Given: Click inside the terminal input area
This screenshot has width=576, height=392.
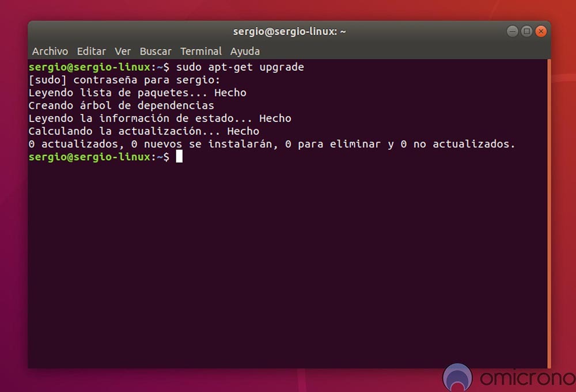Looking at the screenshot, I should 288,230.
